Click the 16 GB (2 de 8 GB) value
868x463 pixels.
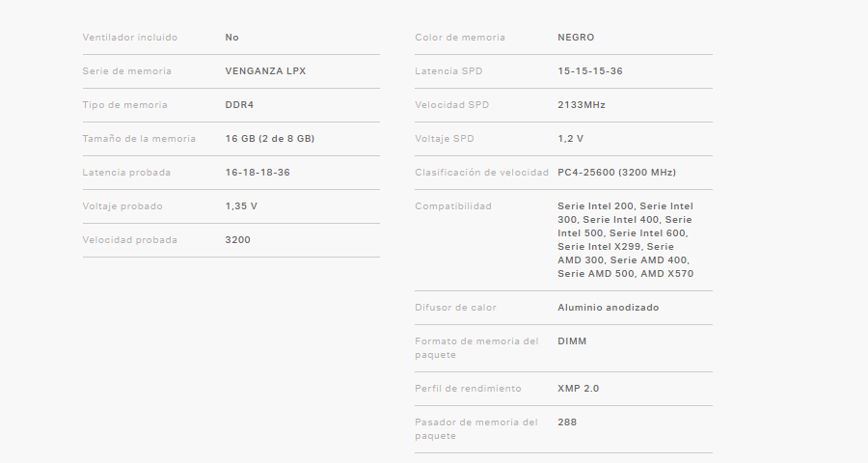coord(270,139)
